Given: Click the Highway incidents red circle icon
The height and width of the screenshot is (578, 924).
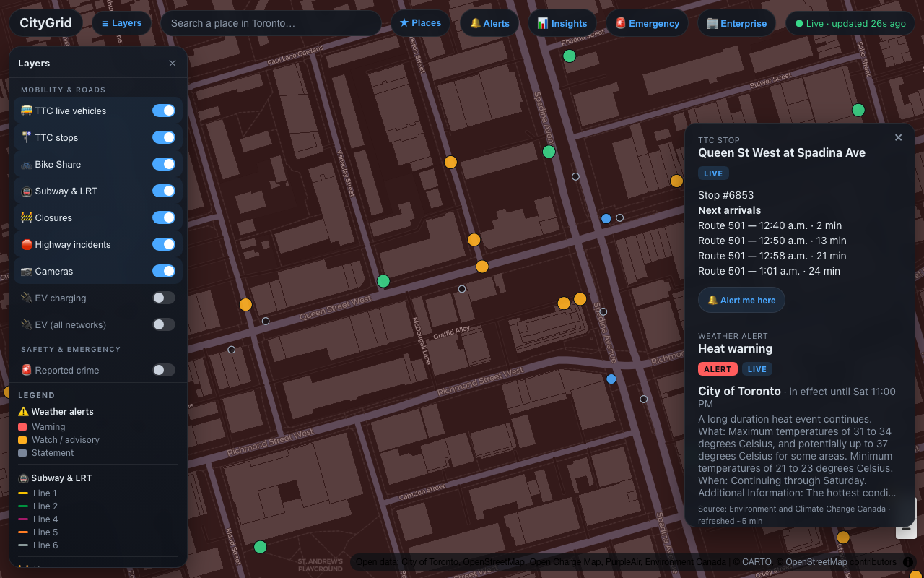Looking at the screenshot, I should pos(27,244).
